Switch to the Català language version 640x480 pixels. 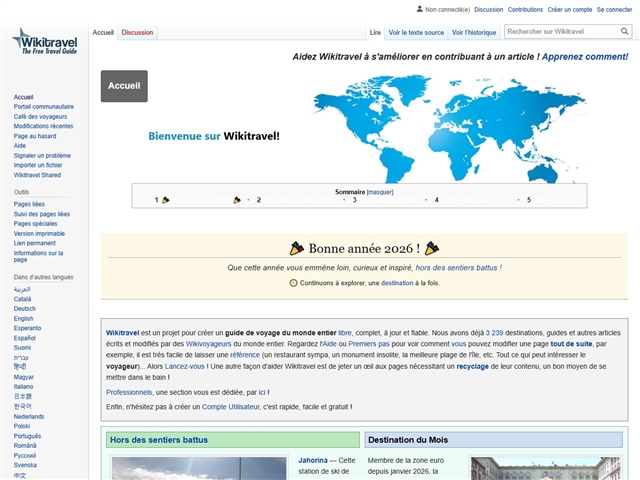point(22,299)
